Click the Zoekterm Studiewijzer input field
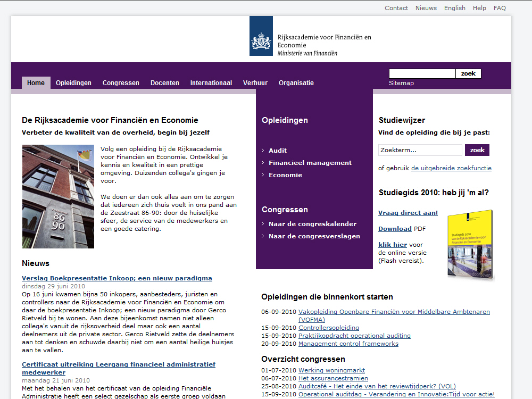 tap(420, 150)
